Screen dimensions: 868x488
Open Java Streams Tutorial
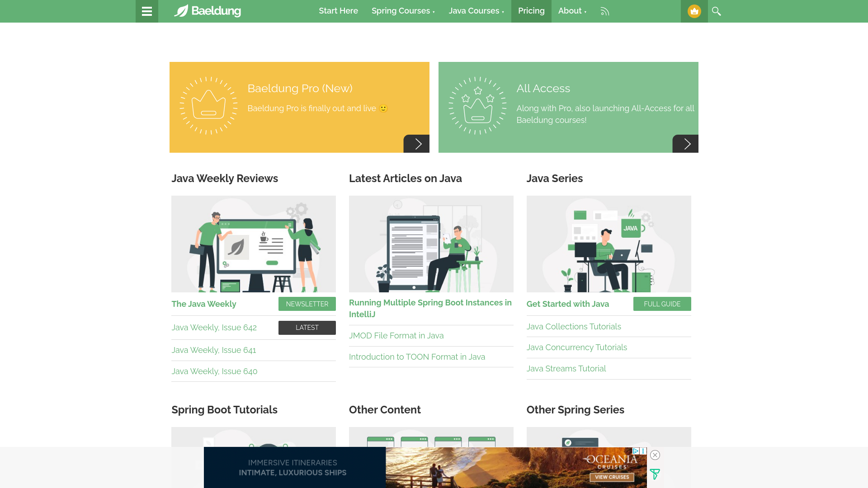pos(566,369)
